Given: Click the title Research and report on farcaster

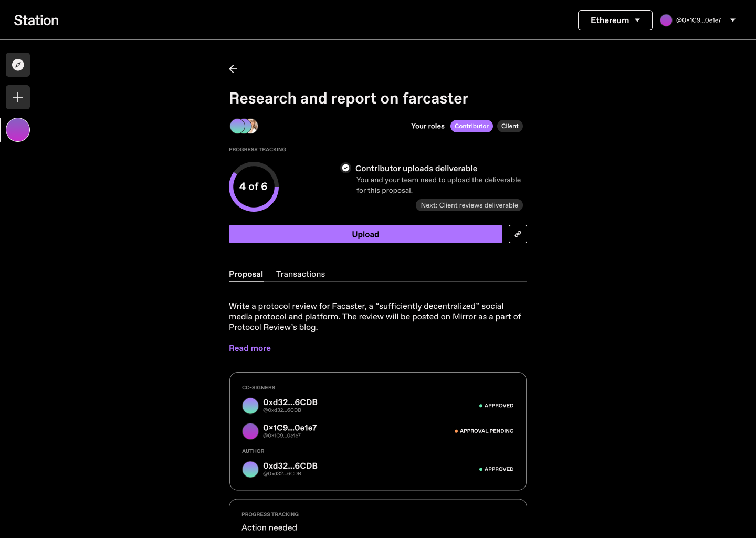Looking at the screenshot, I should 349,98.
